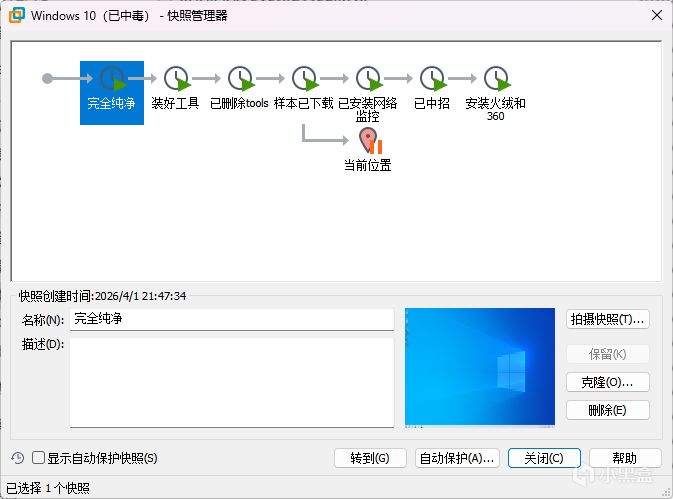Click the 删除(E) button
The height and width of the screenshot is (499, 673).
607,410
